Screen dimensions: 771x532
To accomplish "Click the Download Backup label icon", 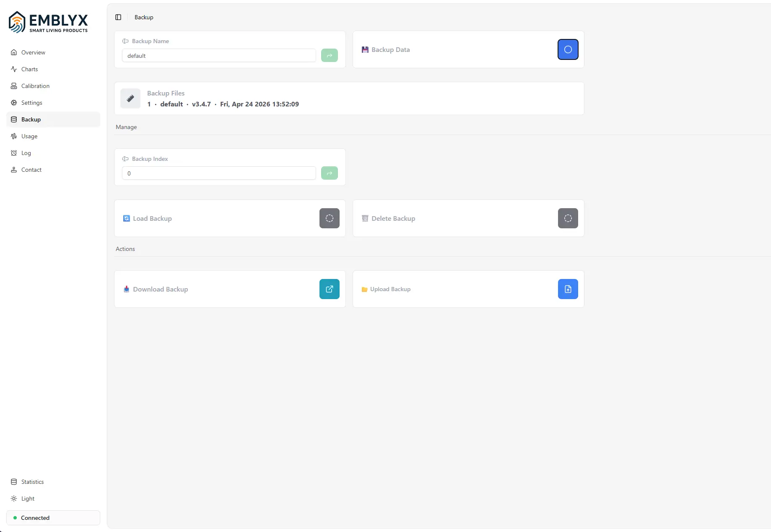I will click(126, 289).
